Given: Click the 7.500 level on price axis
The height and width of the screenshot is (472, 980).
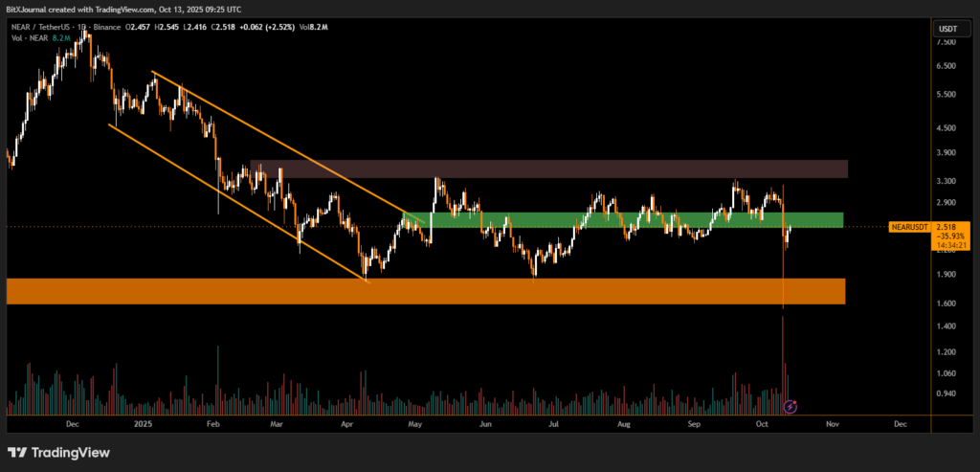Looking at the screenshot, I should (947, 42).
